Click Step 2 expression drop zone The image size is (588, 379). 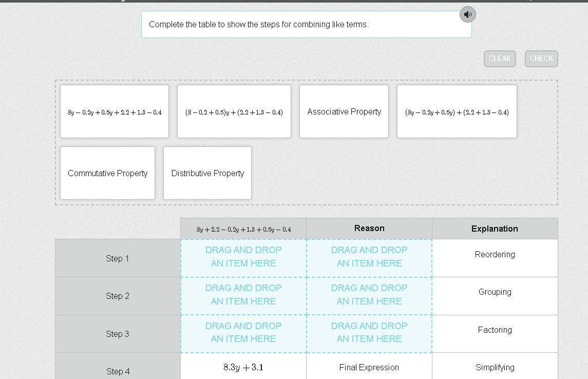pos(243,296)
